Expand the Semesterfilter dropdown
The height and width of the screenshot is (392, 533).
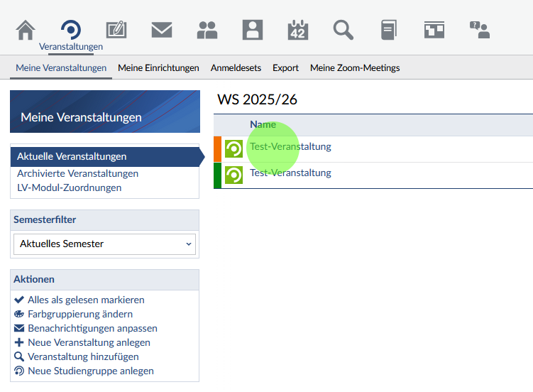(x=104, y=244)
